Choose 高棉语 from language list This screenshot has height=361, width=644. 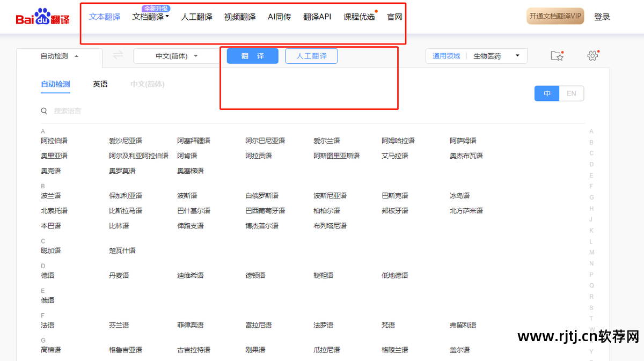tap(51, 349)
